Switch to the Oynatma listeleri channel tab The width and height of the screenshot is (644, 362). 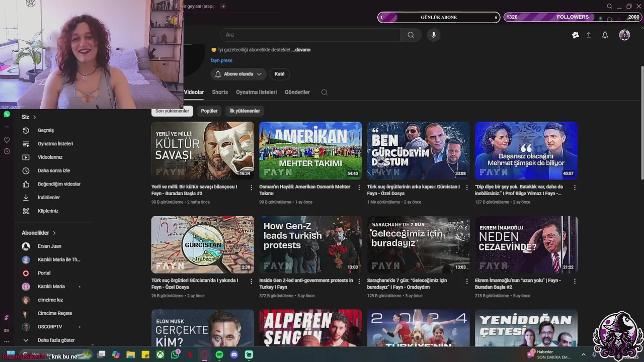[257, 92]
